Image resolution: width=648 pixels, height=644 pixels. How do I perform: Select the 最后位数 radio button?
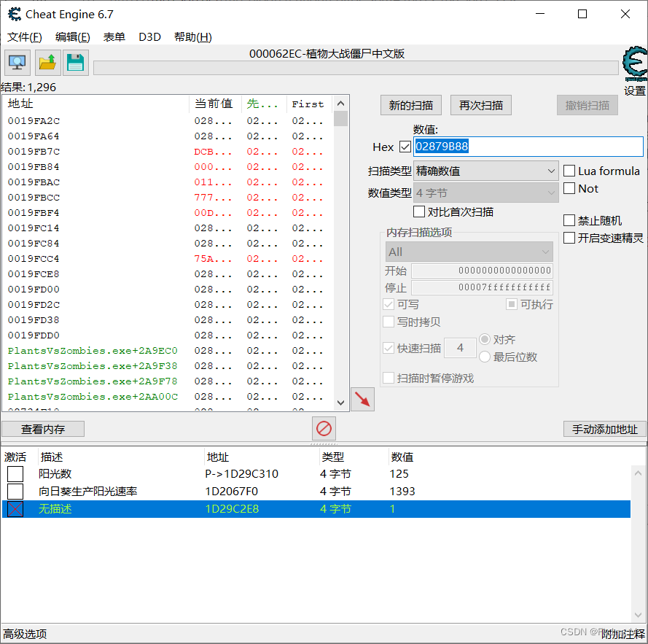click(484, 357)
